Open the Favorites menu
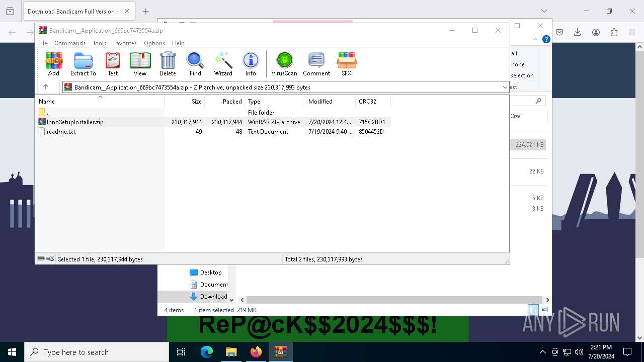The width and height of the screenshot is (644, 362). point(125,43)
